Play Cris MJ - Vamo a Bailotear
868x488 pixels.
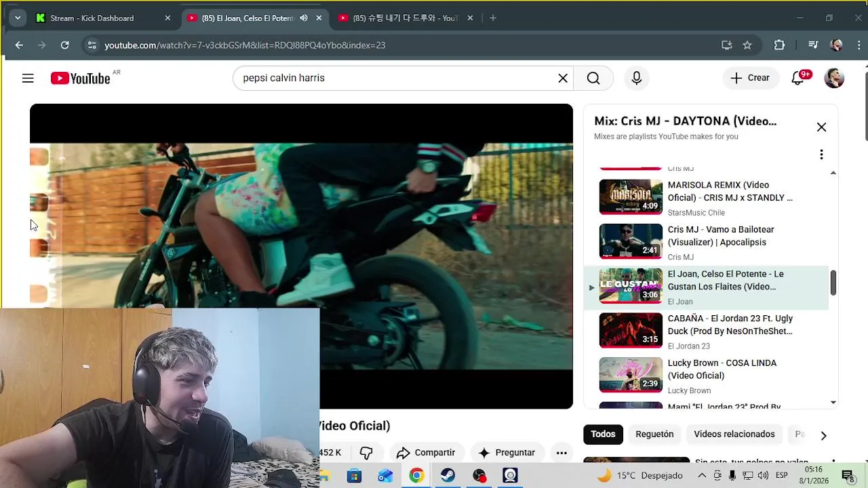tap(706, 242)
